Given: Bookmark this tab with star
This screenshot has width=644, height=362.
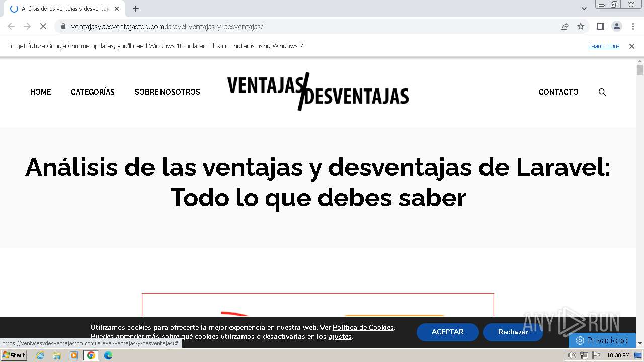Looking at the screenshot, I should (x=581, y=26).
